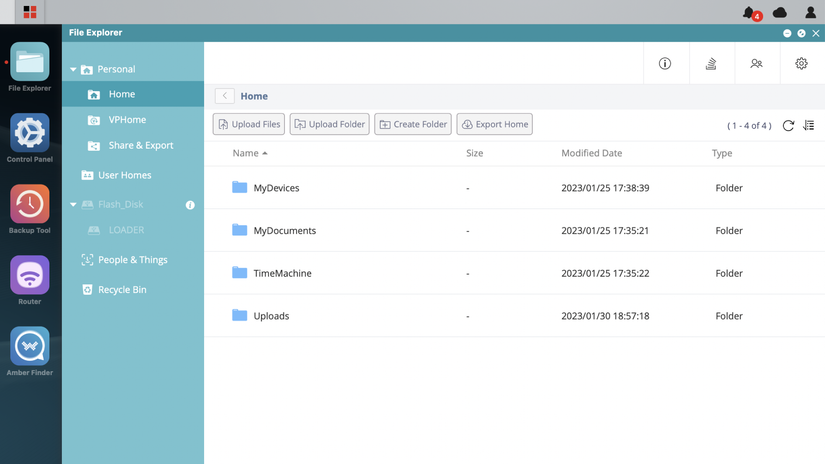
Task: Sort by Modified Date column header
Action: point(591,153)
